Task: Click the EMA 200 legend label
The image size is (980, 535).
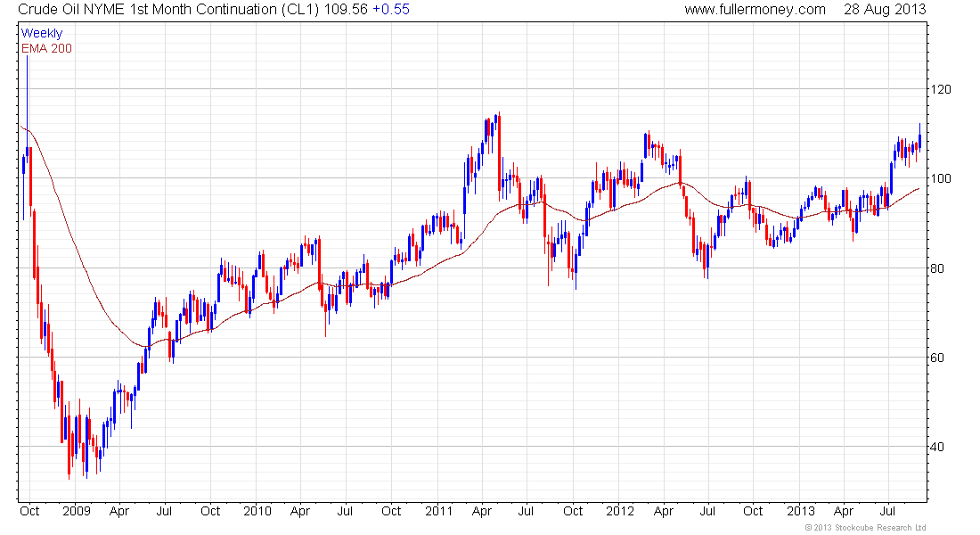Action: pos(47,48)
